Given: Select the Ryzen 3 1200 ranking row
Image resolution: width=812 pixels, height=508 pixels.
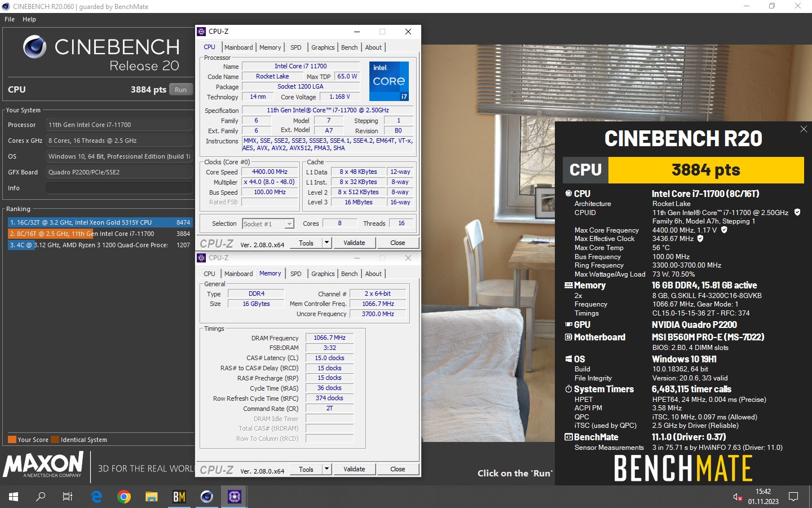Looking at the screenshot, I should coord(100,245).
